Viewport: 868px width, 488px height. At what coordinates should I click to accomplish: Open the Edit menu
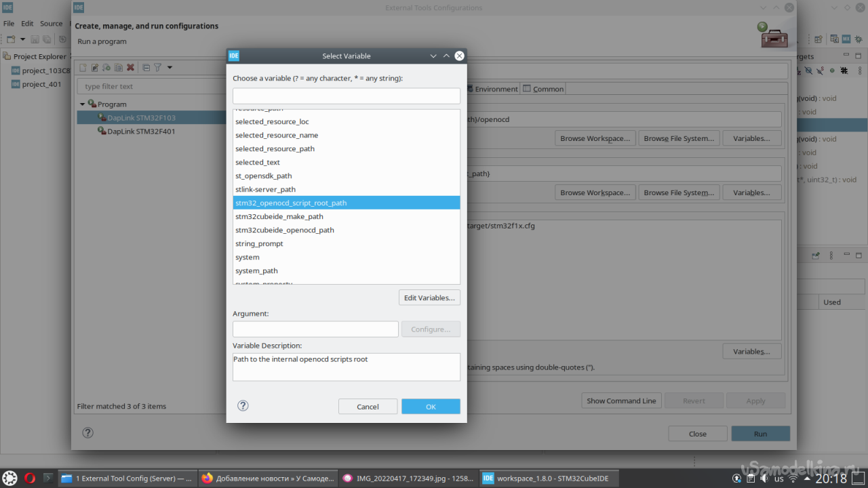coord(27,23)
